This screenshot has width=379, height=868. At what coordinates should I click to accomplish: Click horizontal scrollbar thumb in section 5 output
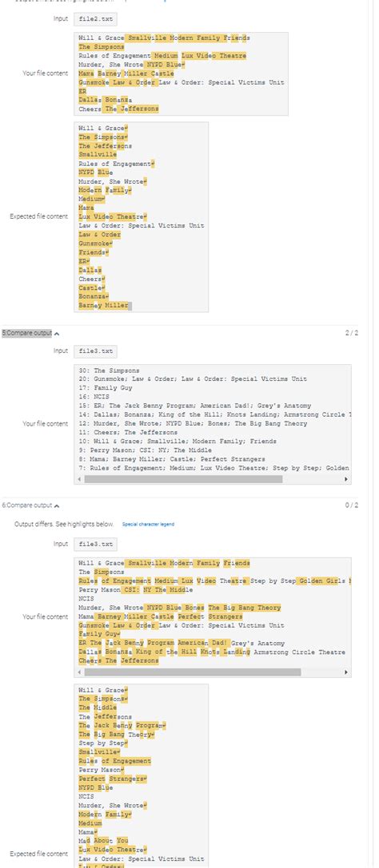(183, 479)
